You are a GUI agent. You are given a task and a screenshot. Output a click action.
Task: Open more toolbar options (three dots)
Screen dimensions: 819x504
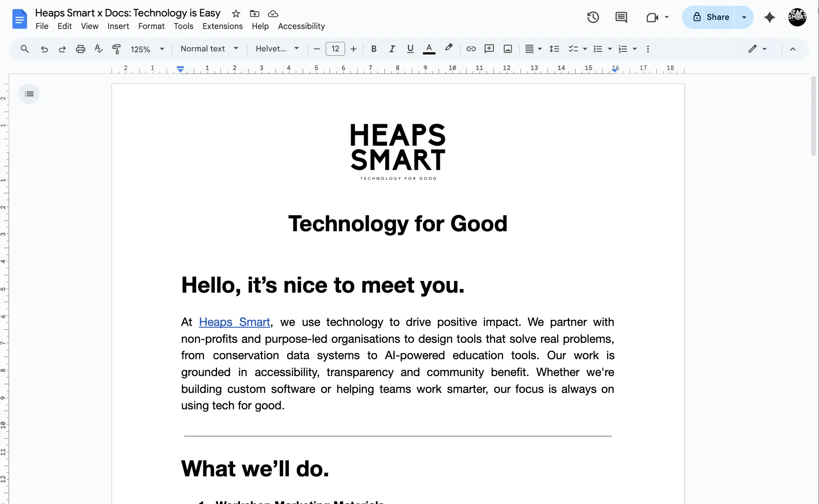[x=648, y=49]
